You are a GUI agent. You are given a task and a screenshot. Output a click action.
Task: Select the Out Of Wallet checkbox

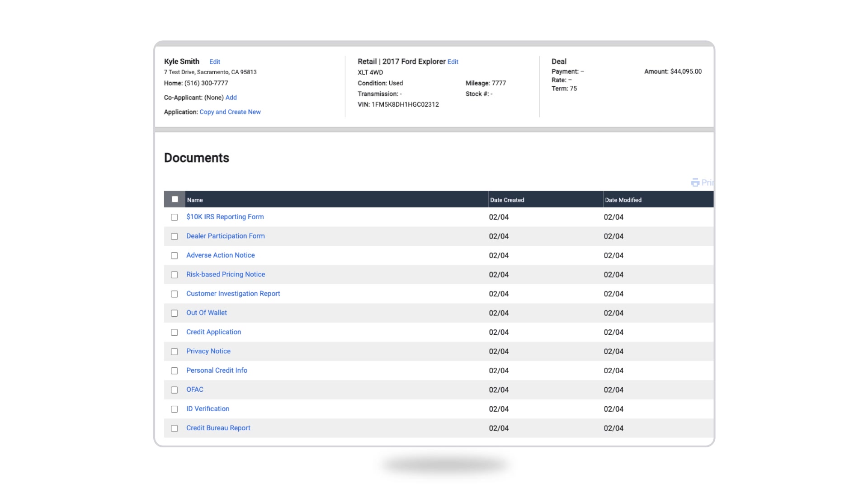pos(175,313)
